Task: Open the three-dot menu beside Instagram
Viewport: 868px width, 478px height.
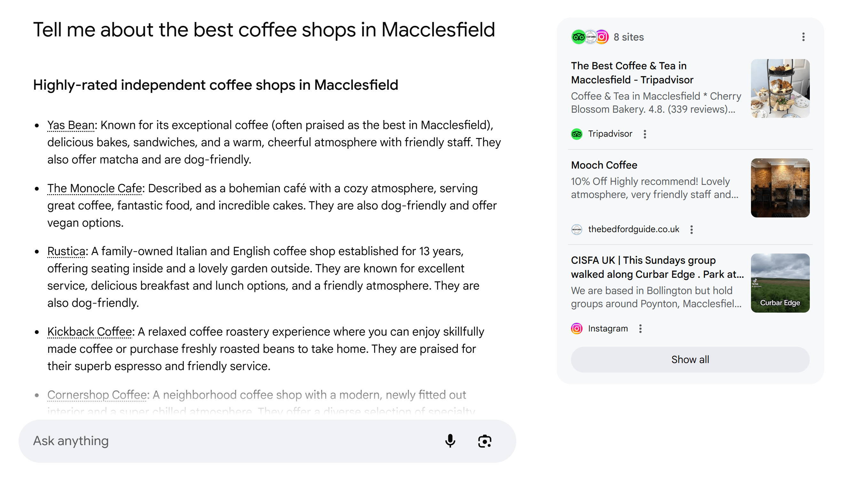Action: click(641, 329)
